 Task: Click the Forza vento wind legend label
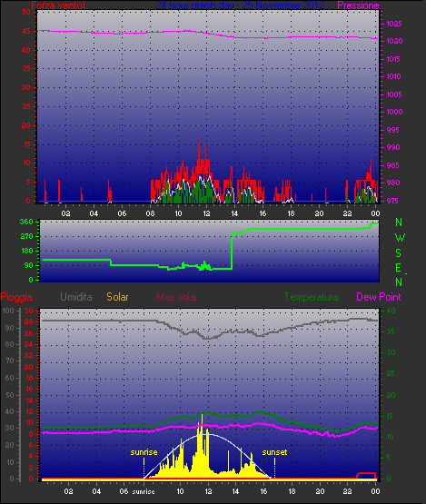tap(58, 5)
